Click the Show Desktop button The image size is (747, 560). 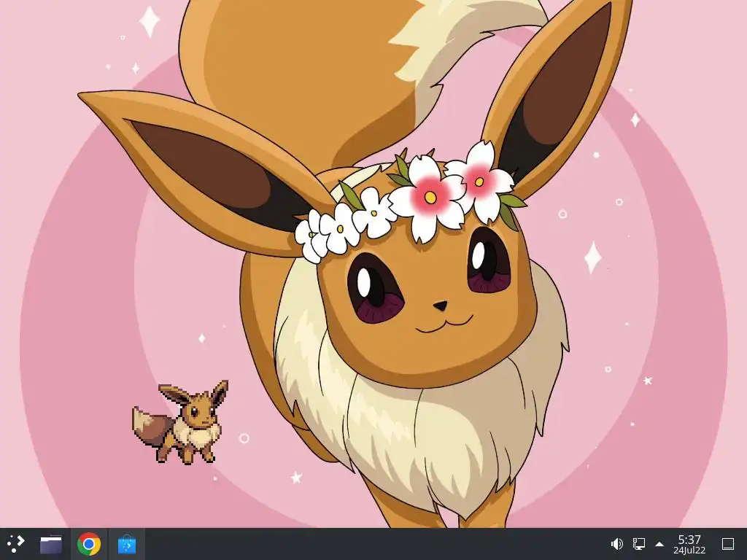pos(728,544)
